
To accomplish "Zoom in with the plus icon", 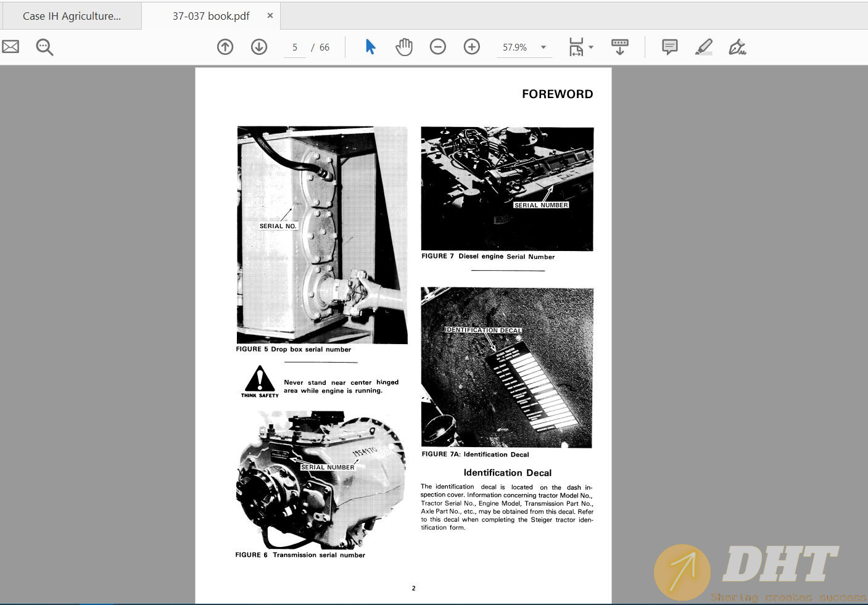I will click(x=472, y=47).
